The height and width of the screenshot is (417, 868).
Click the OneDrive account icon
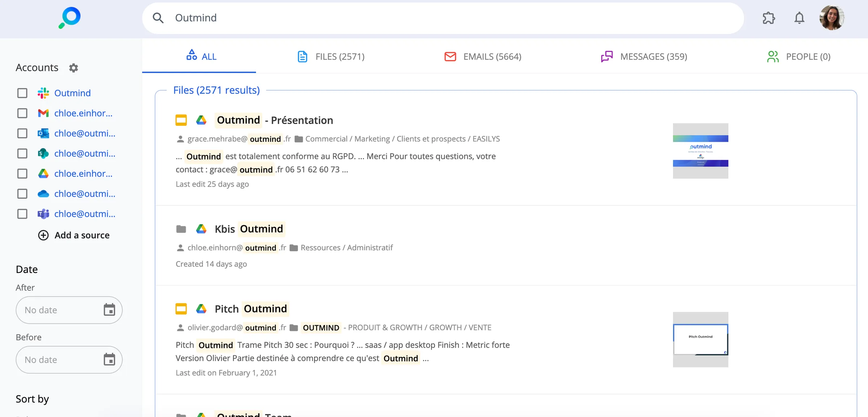point(43,193)
